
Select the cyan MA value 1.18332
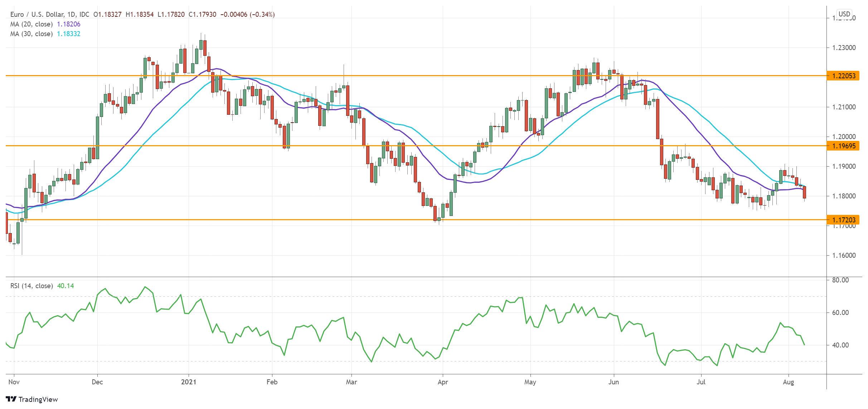68,34
